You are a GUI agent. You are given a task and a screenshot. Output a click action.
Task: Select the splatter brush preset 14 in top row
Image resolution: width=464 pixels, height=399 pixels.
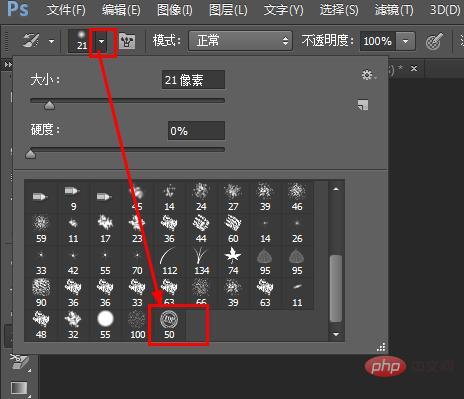[169, 197]
